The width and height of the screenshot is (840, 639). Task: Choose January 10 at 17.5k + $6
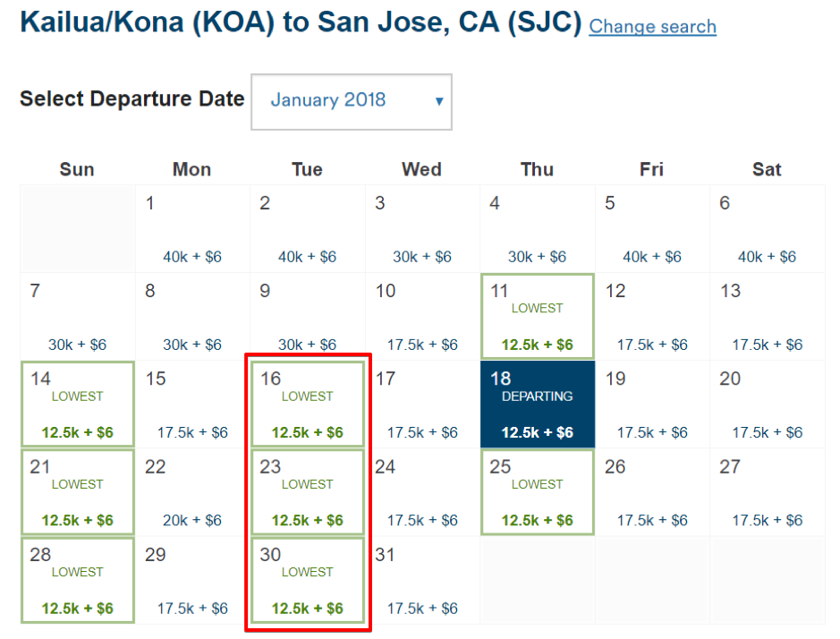pos(421,316)
